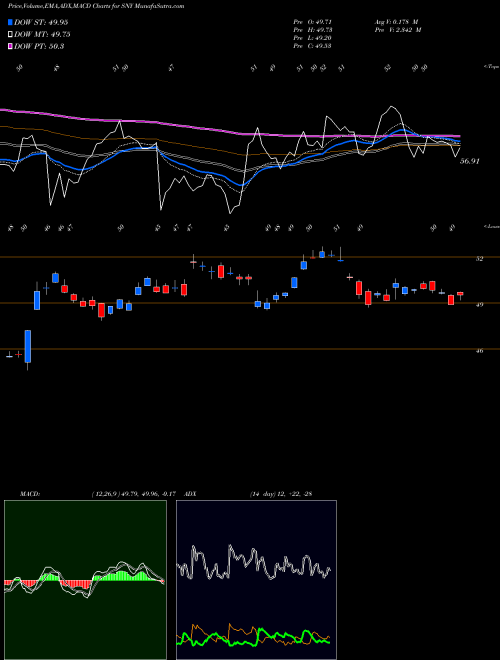Click the 'MACD:' panel heading
Viewport: 500px width, 660px height.
pos(29,494)
